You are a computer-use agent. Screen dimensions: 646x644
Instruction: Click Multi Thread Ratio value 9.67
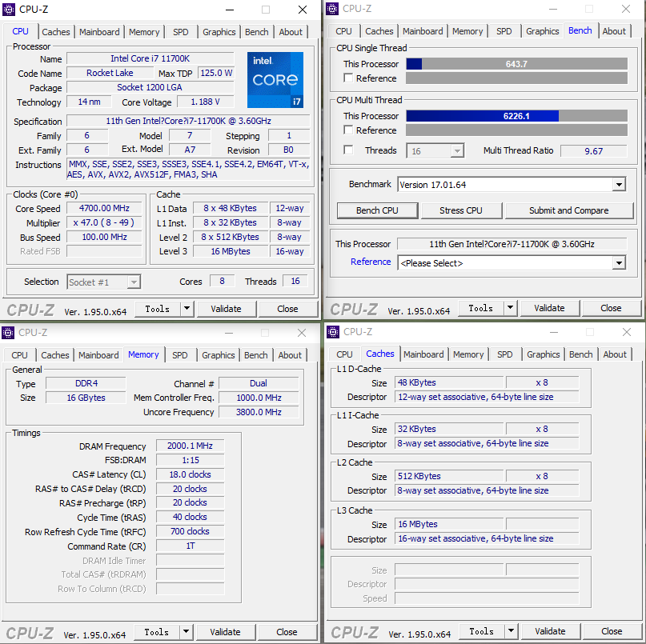pyautogui.click(x=593, y=150)
